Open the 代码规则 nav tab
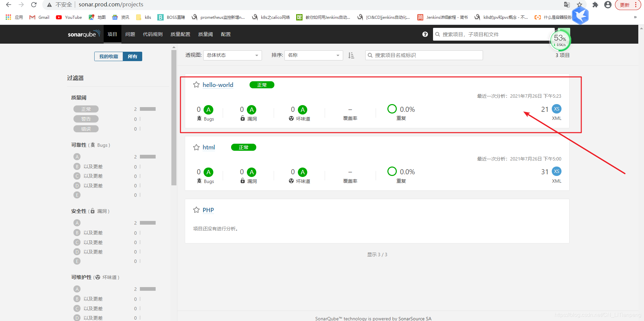The height and width of the screenshot is (321, 644). [153, 34]
